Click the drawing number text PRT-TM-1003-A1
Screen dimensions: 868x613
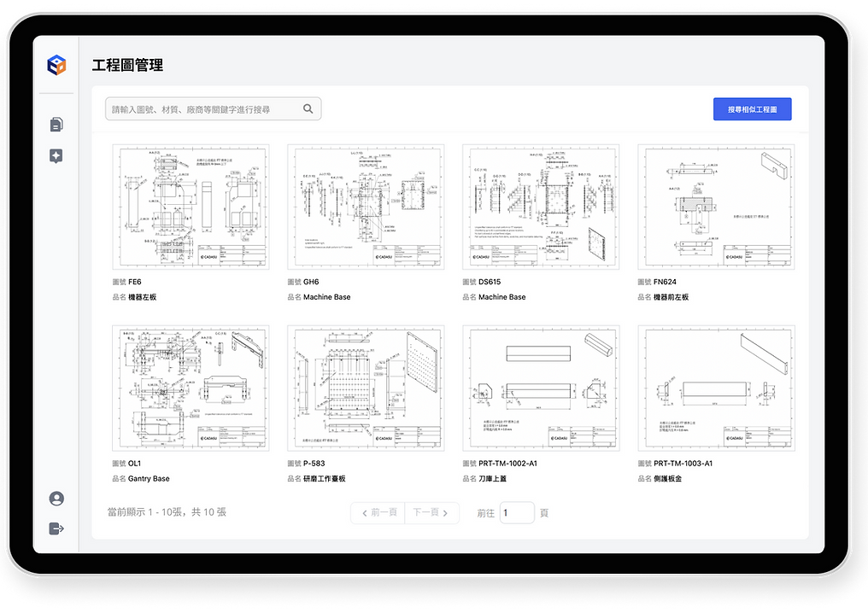(x=683, y=463)
